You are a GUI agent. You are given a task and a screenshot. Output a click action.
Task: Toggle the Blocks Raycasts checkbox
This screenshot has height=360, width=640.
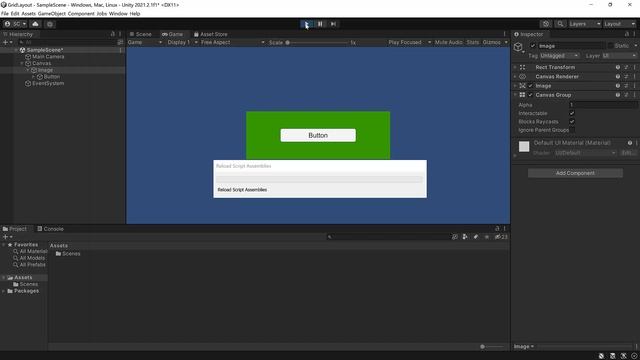coord(572,122)
